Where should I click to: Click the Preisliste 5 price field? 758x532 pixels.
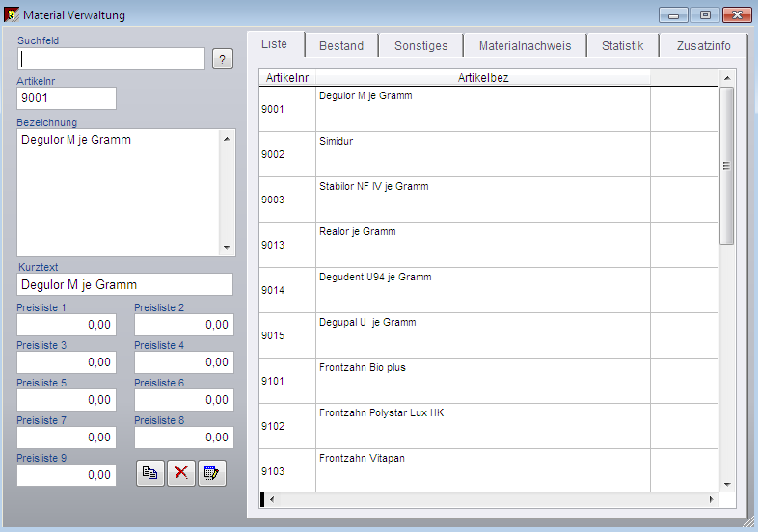click(67, 400)
